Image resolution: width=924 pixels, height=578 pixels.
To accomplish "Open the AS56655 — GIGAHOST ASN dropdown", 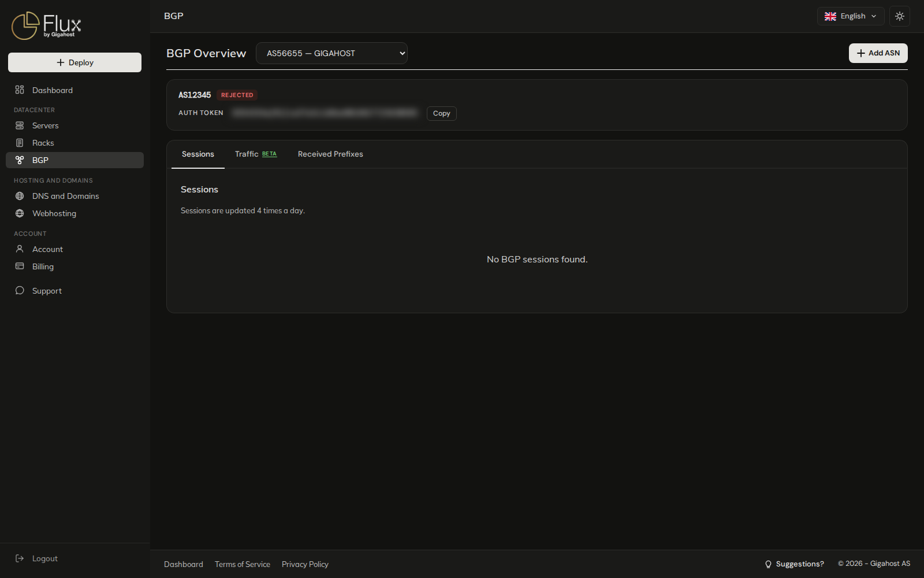I will click(331, 53).
